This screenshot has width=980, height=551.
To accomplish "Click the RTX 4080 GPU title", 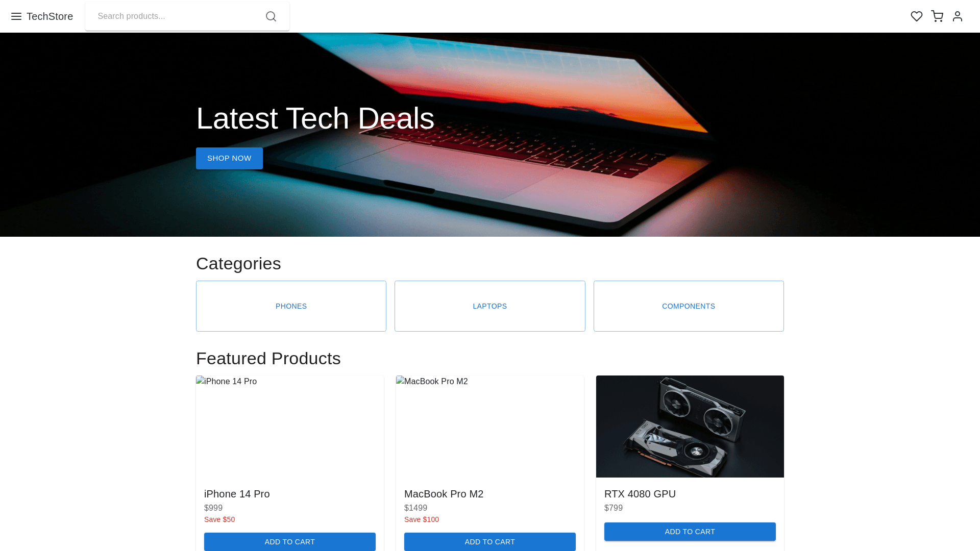I will coord(640,494).
